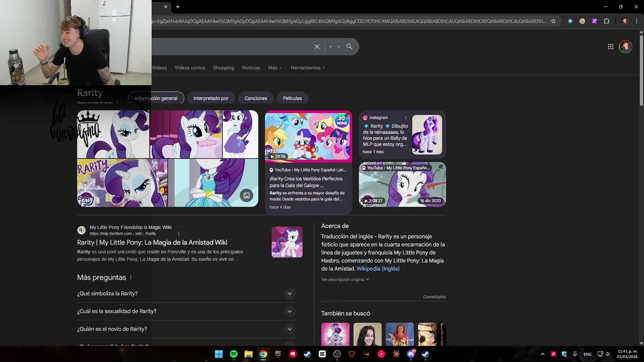Select the Información general chip

[x=156, y=98]
